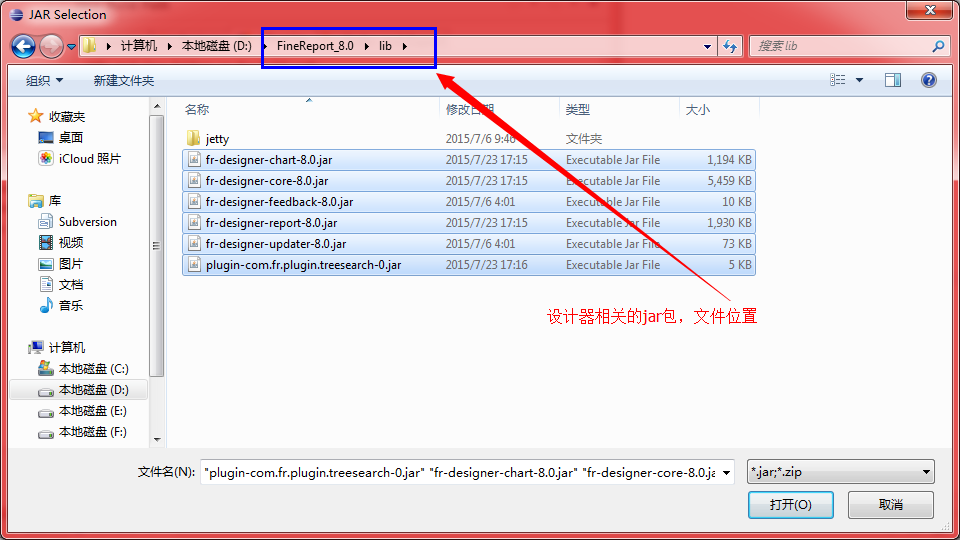Close the JAR Selection dialog

(x=929, y=10)
